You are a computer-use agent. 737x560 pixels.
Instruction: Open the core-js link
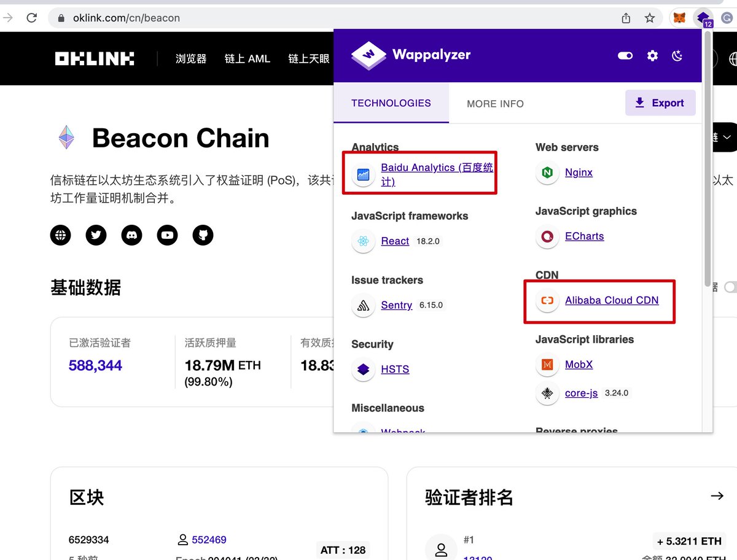[x=581, y=393]
